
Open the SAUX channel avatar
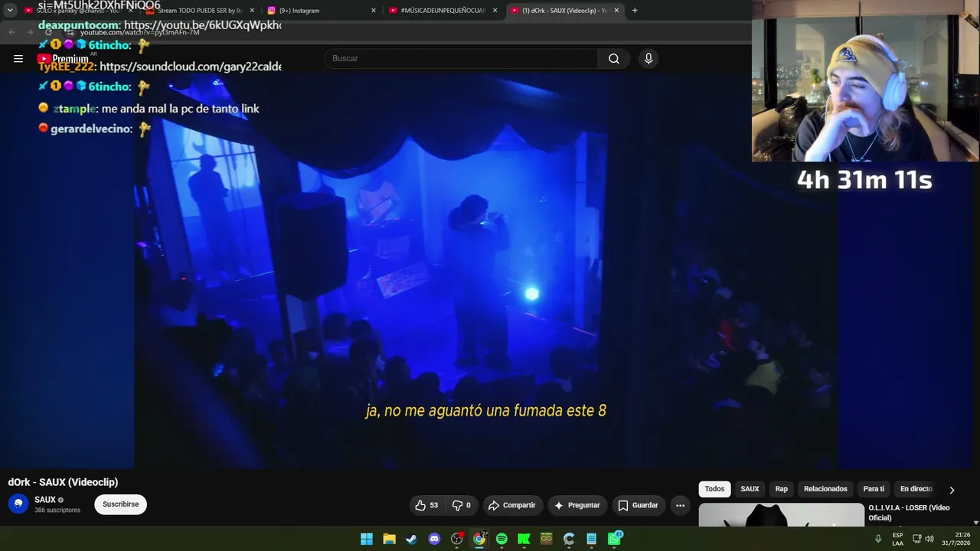tap(18, 504)
